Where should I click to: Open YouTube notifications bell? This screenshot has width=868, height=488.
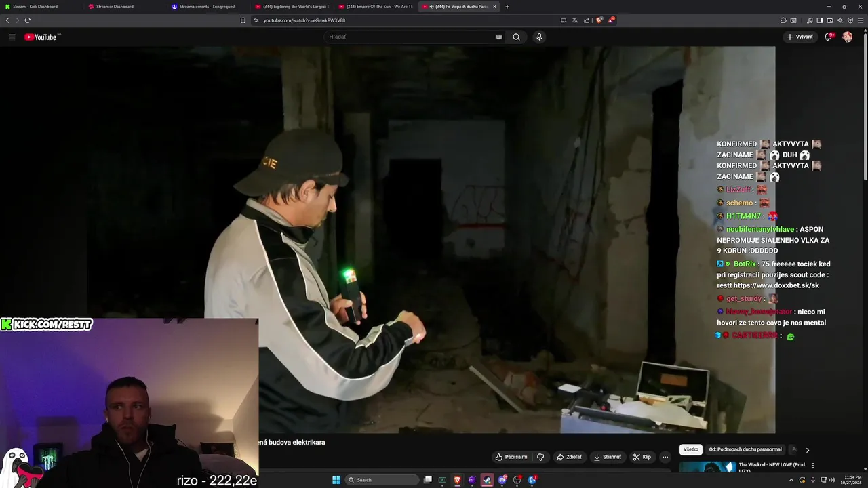coord(828,37)
